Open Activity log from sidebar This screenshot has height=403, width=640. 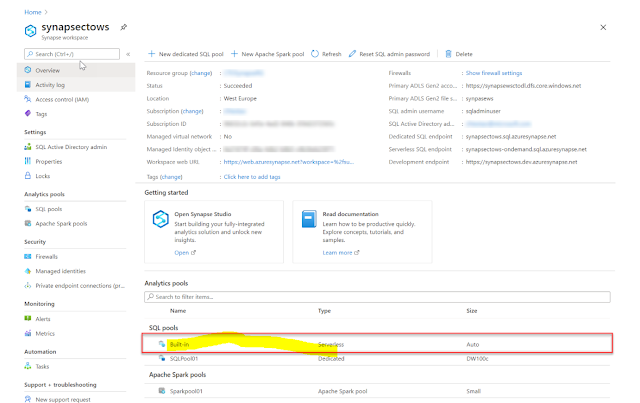(x=50, y=85)
